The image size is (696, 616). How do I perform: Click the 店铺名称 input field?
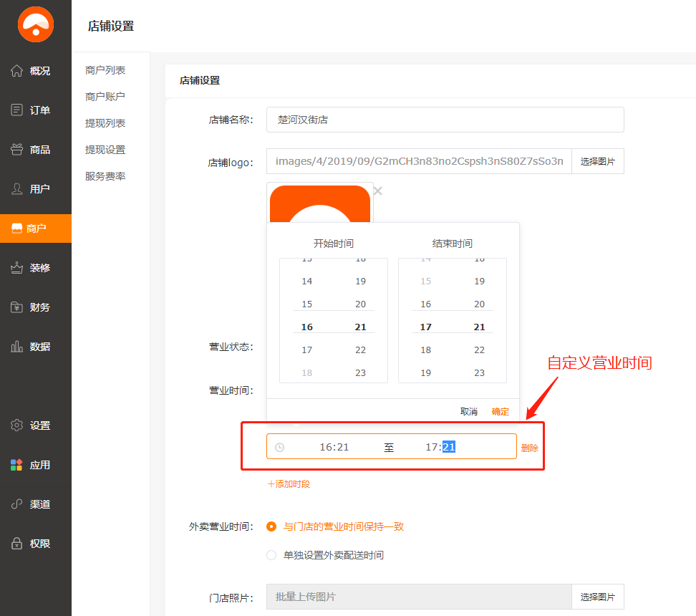[445, 120]
